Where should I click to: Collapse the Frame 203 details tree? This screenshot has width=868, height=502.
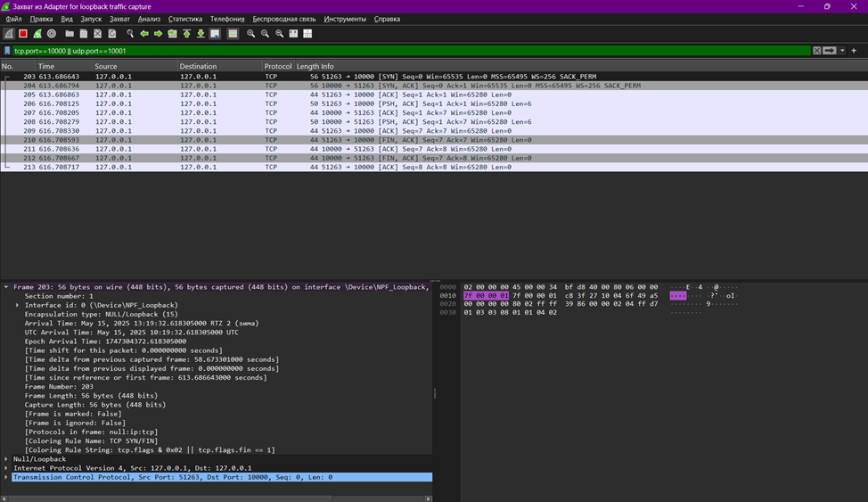[6, 287]
